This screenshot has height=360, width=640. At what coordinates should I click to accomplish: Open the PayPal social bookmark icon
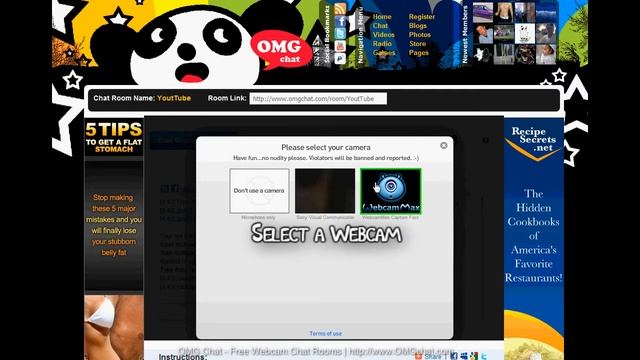point(340,58)
